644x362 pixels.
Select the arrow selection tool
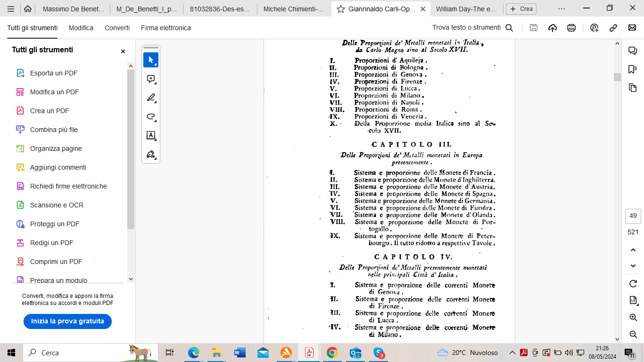pyautogui.click(x=151, y=60)
